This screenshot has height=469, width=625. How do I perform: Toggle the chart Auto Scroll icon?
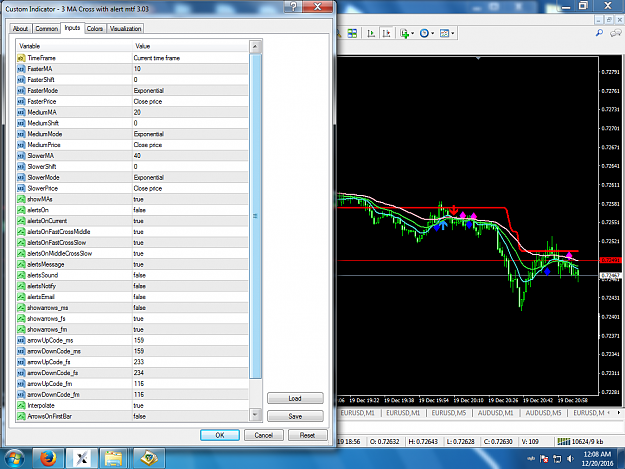(371, 33)
